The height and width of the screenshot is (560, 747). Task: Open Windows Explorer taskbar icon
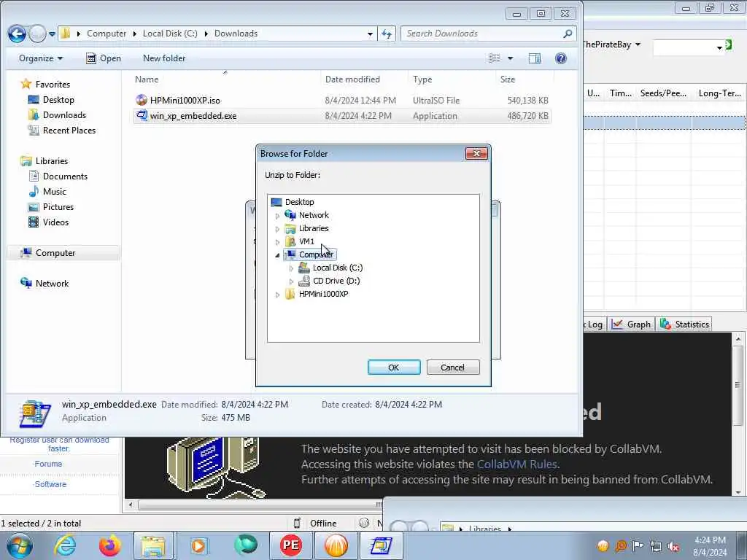(x=152, y=545)
